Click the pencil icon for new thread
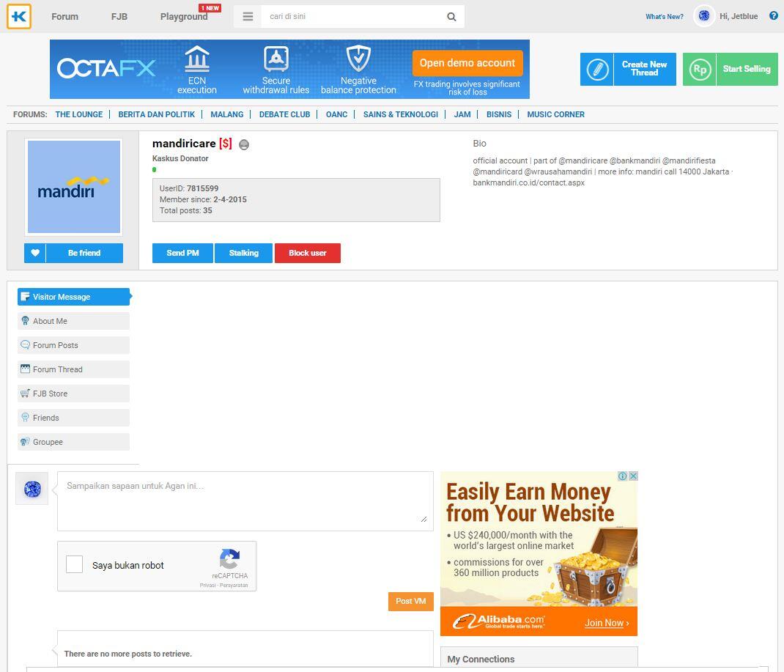Image resolution: width=784 pixels, height=672 pixels. (x=597, y=69)
